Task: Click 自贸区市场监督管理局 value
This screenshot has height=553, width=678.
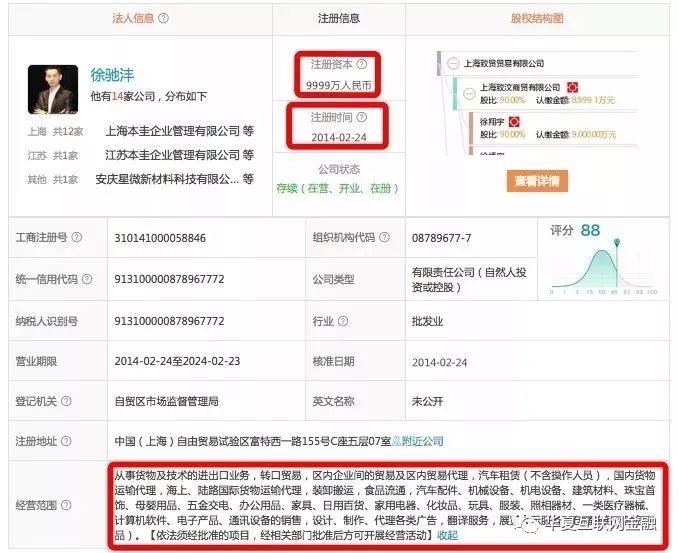Action: [x=166, y=402]
